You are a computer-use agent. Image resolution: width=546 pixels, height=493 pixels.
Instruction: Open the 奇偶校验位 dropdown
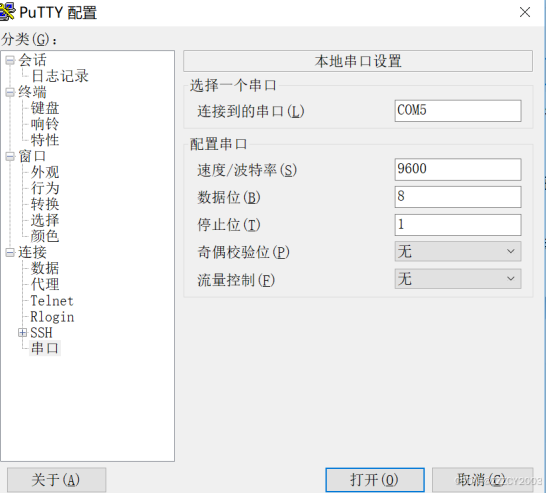point(458,251)
